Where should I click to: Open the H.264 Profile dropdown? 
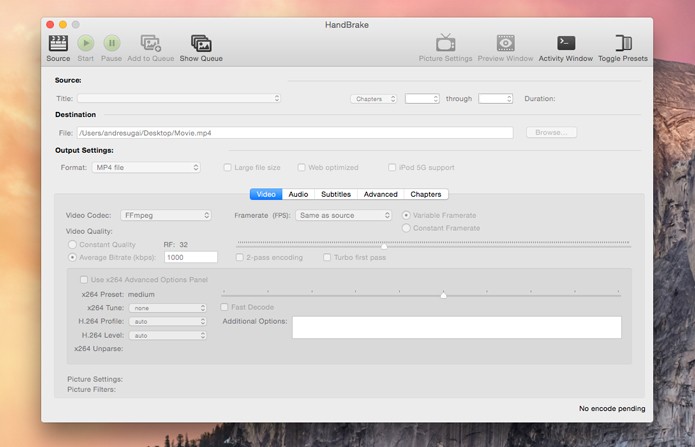[x=168, y=322]
